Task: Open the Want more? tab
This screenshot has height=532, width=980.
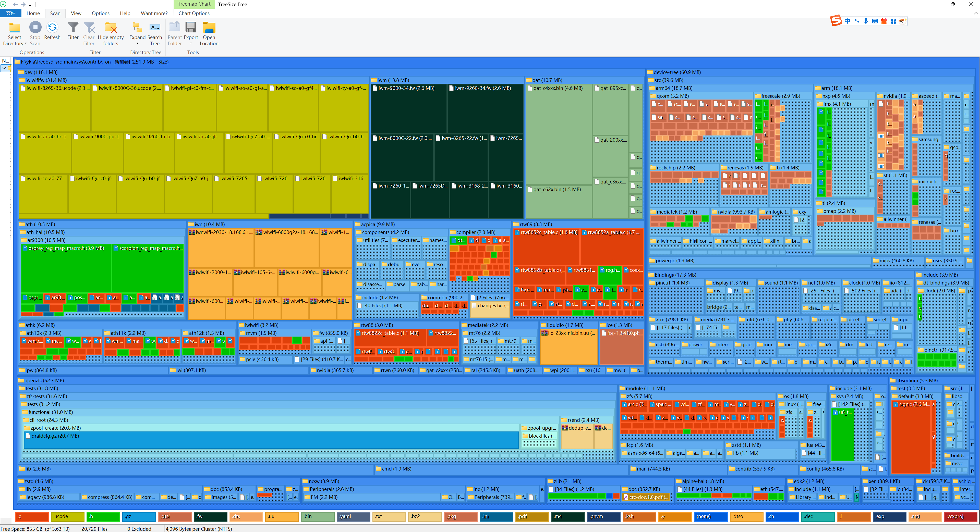Action: pyautogui.click(x=154, y=13)
